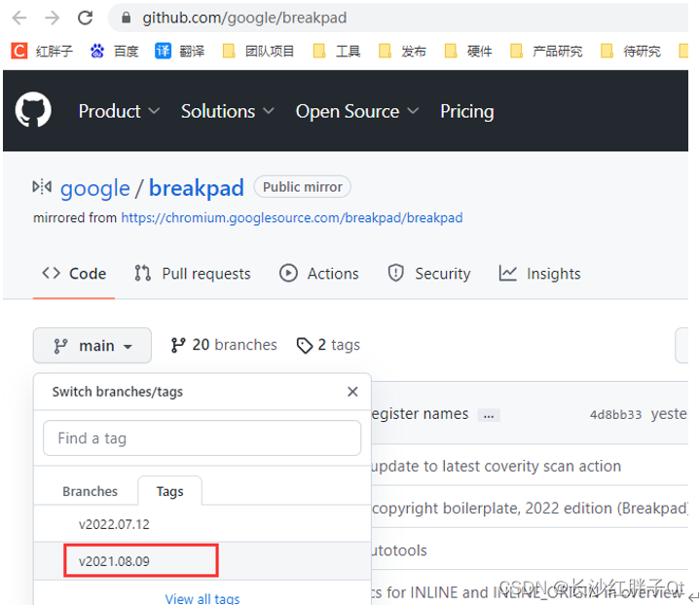Click the Find a tag search field
The height and width of the screenshot is (607, 700).
point(203,438)
